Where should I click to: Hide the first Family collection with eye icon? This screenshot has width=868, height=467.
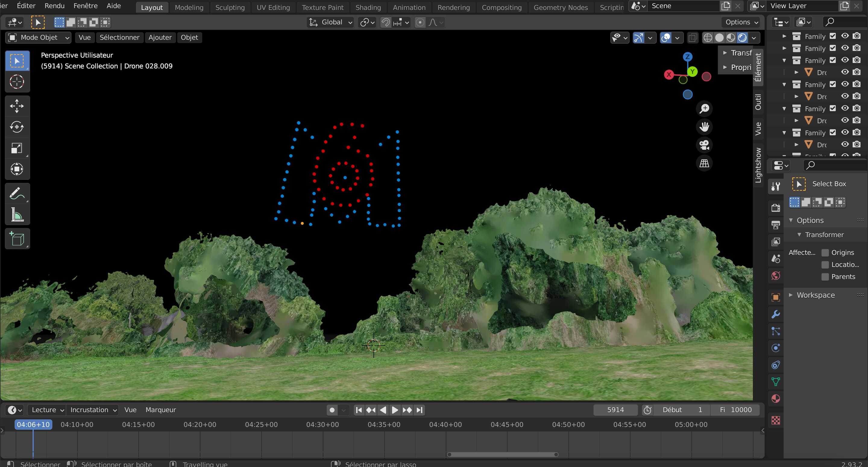pyautogui.click(x=845, y=36)
